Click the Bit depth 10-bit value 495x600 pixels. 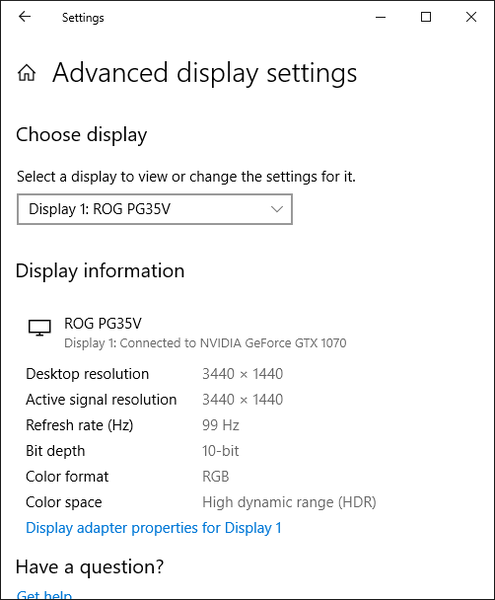[220, 451]
